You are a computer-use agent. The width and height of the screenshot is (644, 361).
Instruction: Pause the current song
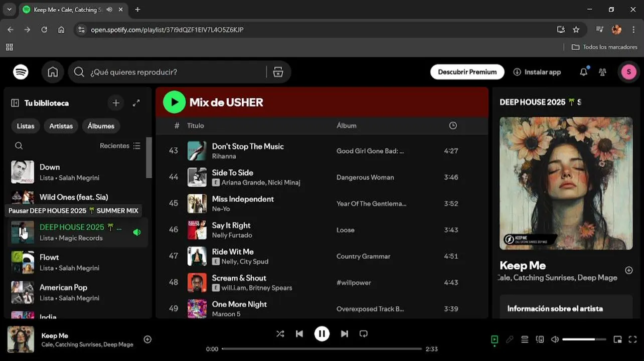322,334
